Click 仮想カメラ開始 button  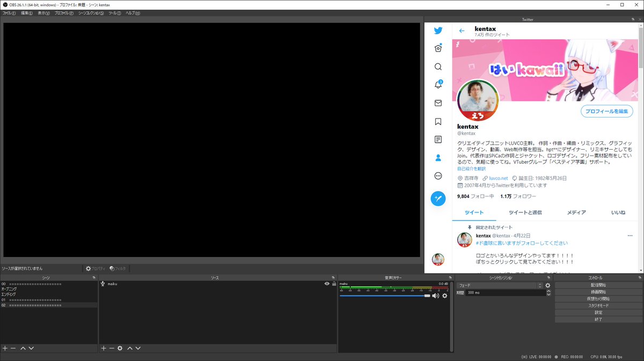(x=598, y=299)
